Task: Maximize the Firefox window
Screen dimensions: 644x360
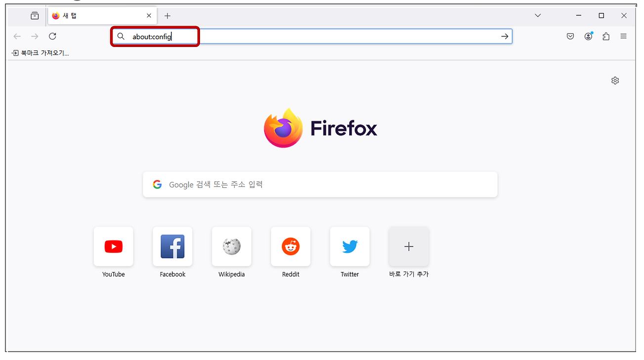Action: [602, 16]
